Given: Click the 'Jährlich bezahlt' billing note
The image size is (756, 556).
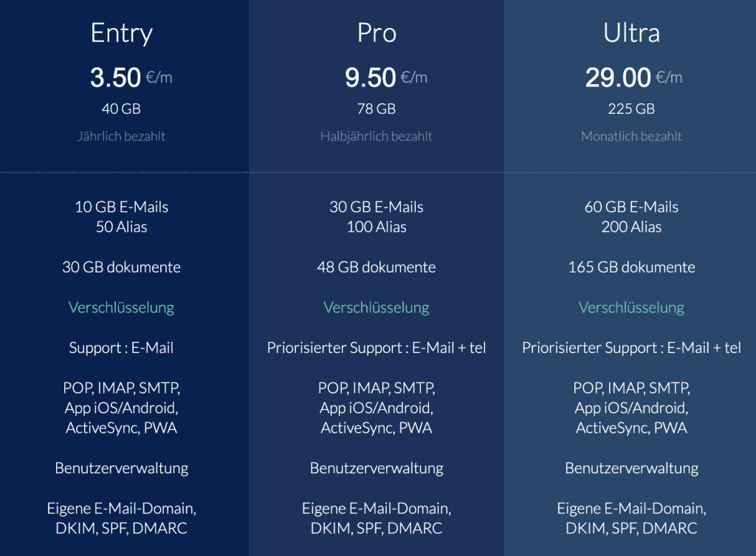Looking at the screenshot, I should coord(122,137).
